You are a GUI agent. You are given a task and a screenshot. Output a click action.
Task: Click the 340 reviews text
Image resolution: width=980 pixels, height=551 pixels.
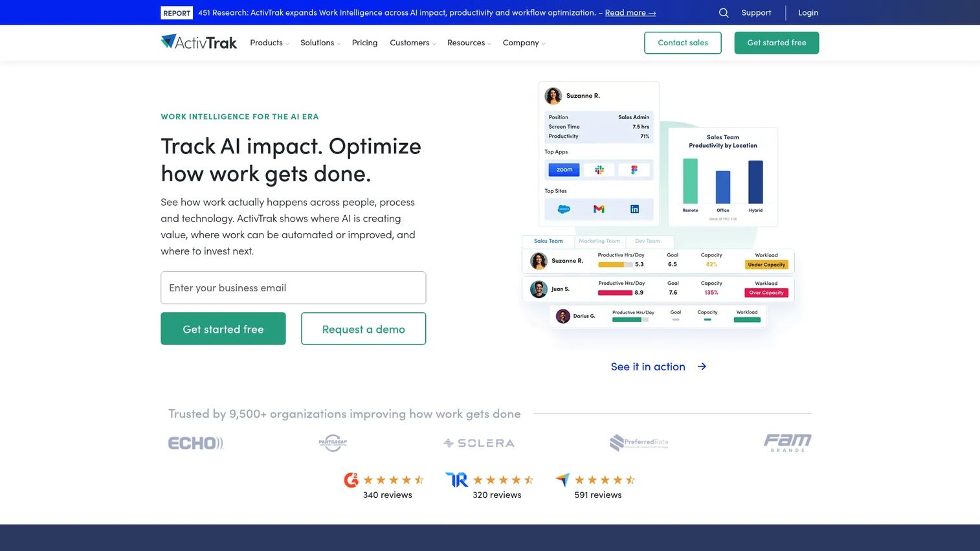tap(387, 495)
